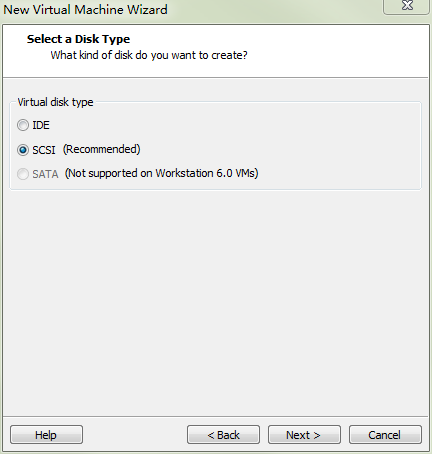Click the IDE option label text
This screenshot has width=432, height=454.
pyautogui.click(x=41, y=125)
